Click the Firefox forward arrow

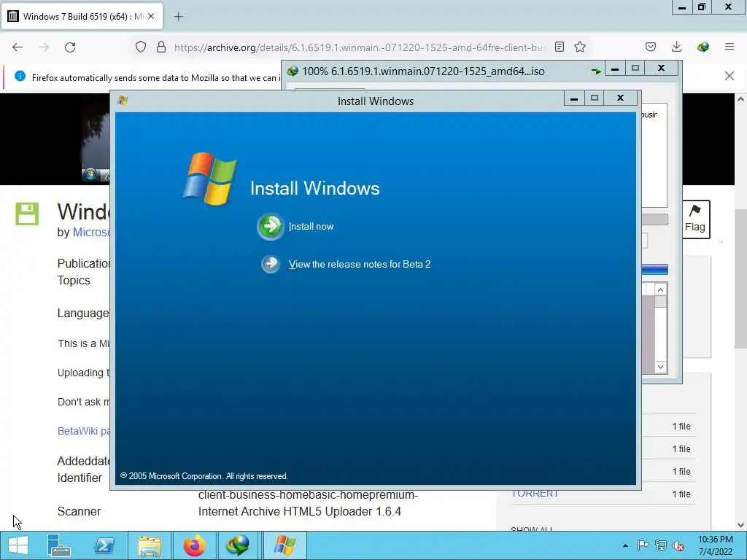pyautogui.click(x=44, y=47)
